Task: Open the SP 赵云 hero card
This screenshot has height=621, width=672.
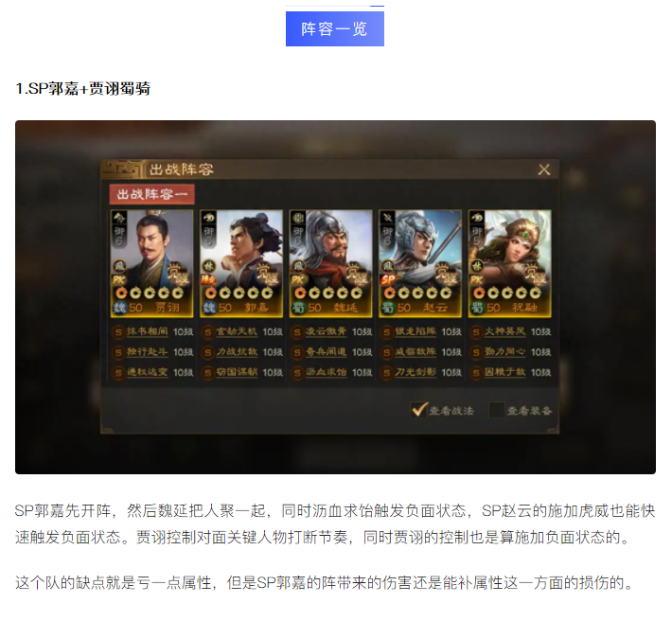Action: (420, 264)
